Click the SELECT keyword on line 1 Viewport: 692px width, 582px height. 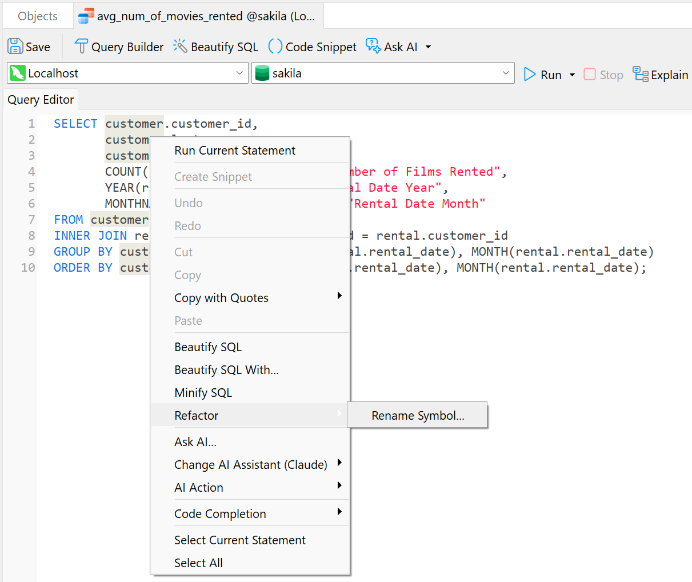coord(75,124)
